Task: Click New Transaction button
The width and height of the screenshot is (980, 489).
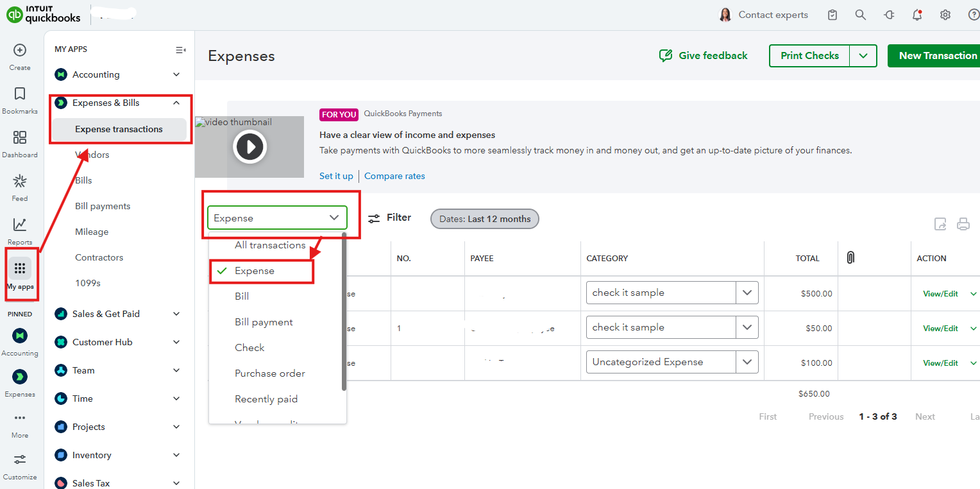Action: (934, 56)
